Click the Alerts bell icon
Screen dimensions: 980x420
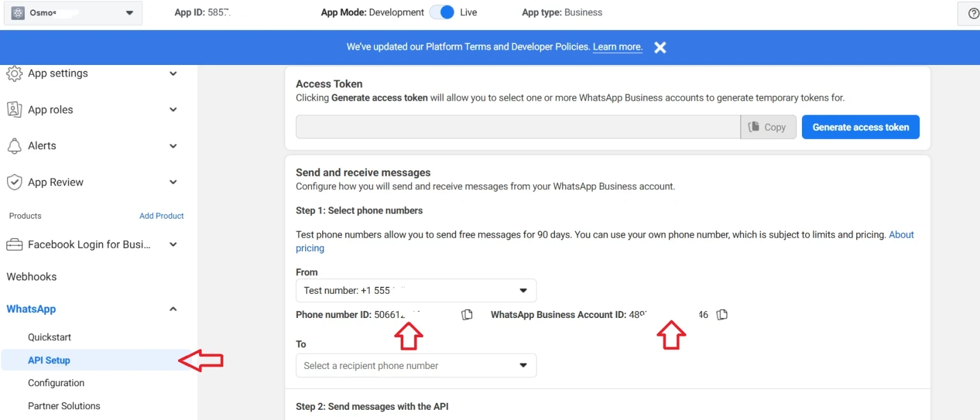coord(14,146)
